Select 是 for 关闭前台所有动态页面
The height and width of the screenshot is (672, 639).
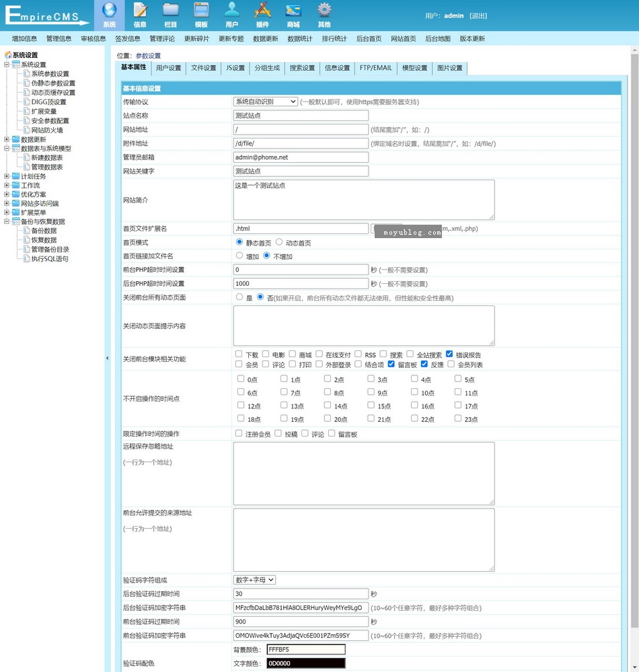[239, 297]
